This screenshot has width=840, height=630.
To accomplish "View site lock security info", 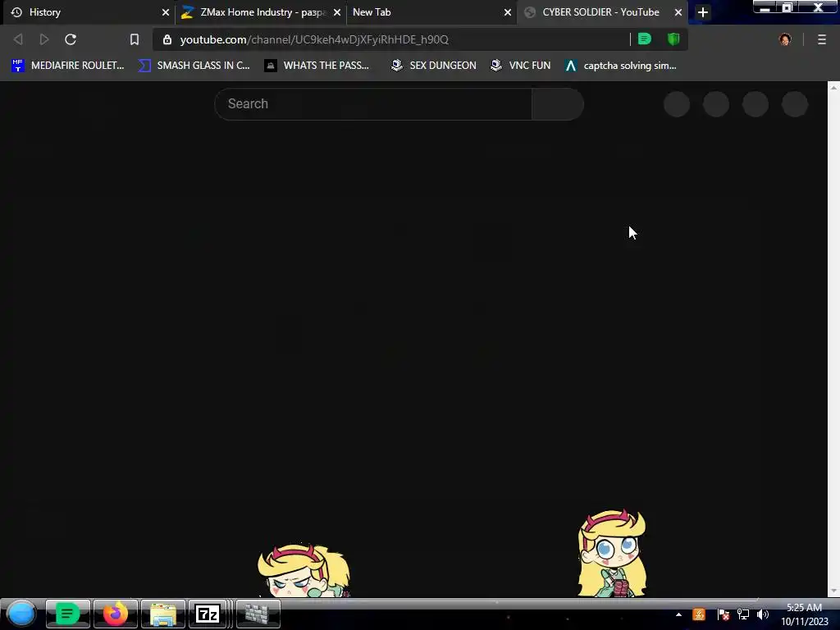I will [167, 39].
